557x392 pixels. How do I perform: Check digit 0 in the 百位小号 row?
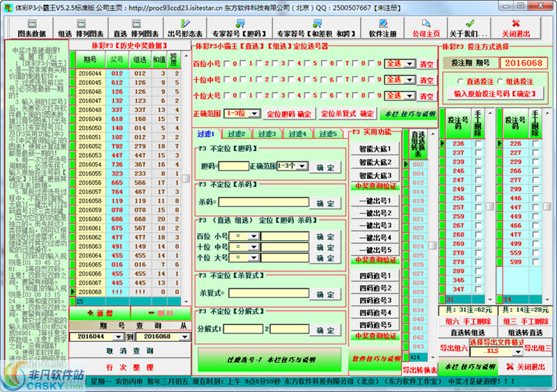pos(228,63)
